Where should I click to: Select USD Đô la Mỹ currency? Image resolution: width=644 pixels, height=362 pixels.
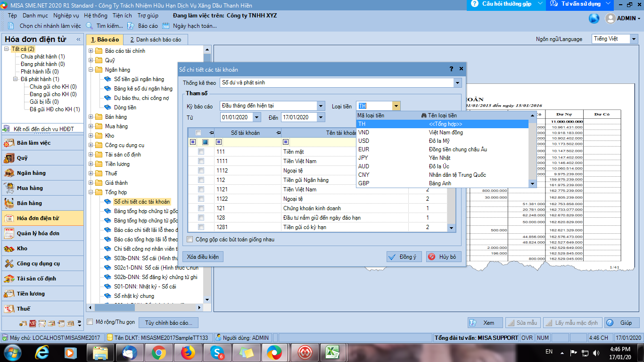[x=442, y=141]
